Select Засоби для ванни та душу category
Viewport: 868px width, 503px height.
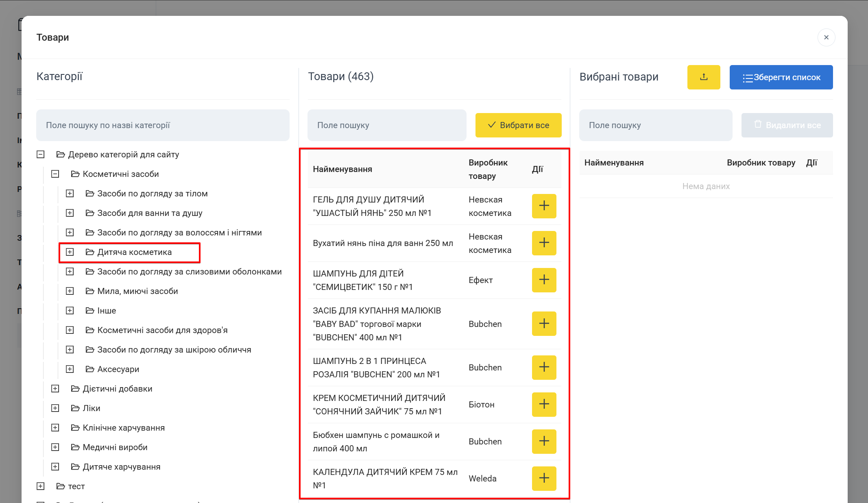click(x=150, y=213)
